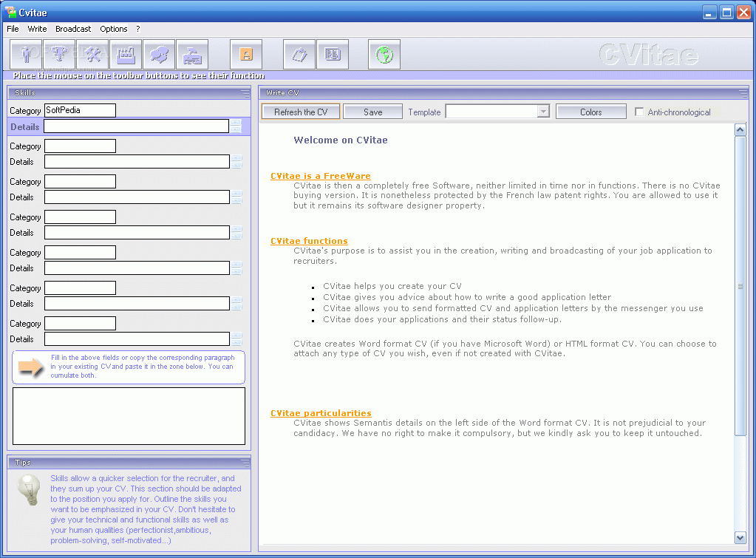Click the CV preview vertical scrollbar thumb
This screenshot has width=756, height=558.
[740, 286]
